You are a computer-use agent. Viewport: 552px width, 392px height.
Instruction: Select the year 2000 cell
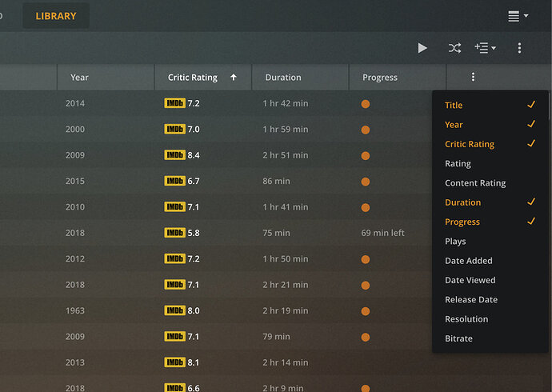pyautogui.click(x=75, y=129)
